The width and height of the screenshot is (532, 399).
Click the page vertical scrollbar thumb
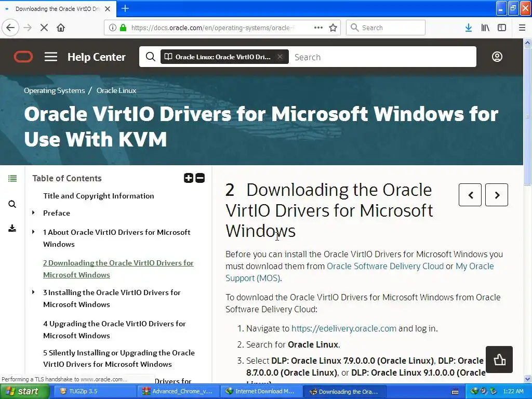pyautogui.click(x=527, y=116)
